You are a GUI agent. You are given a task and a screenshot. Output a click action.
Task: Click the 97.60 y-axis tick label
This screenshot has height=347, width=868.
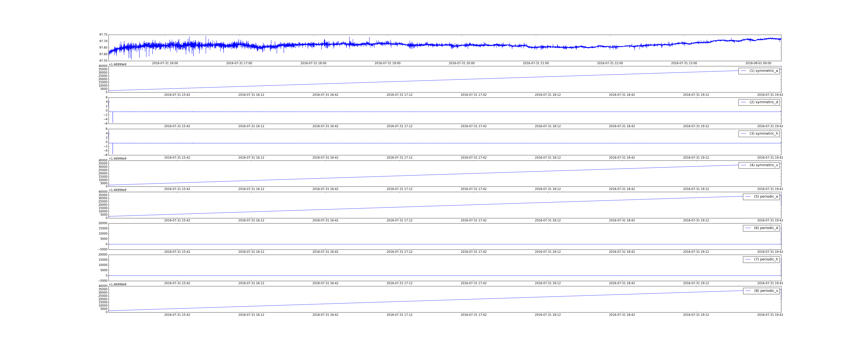pos(103,54)
